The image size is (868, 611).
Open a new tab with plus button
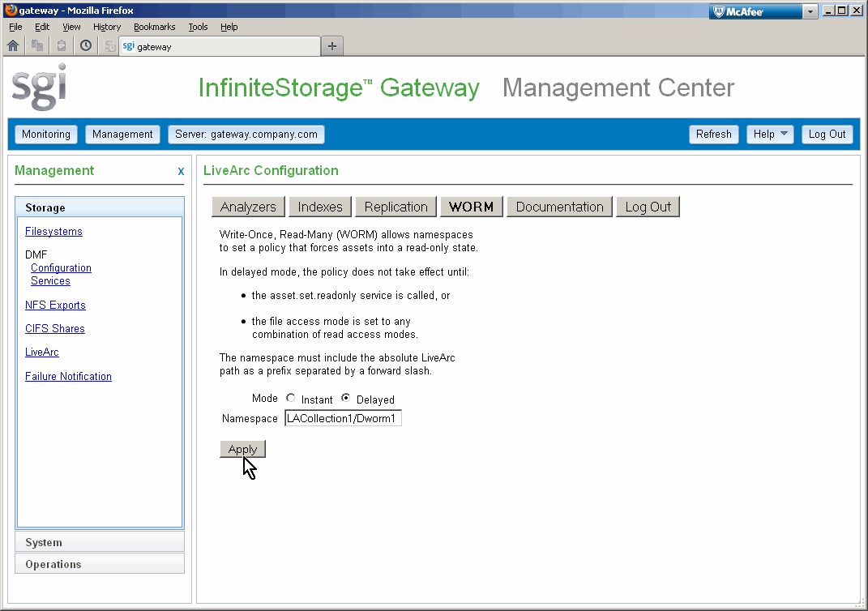pyautogui.click(x=332, y=46)
